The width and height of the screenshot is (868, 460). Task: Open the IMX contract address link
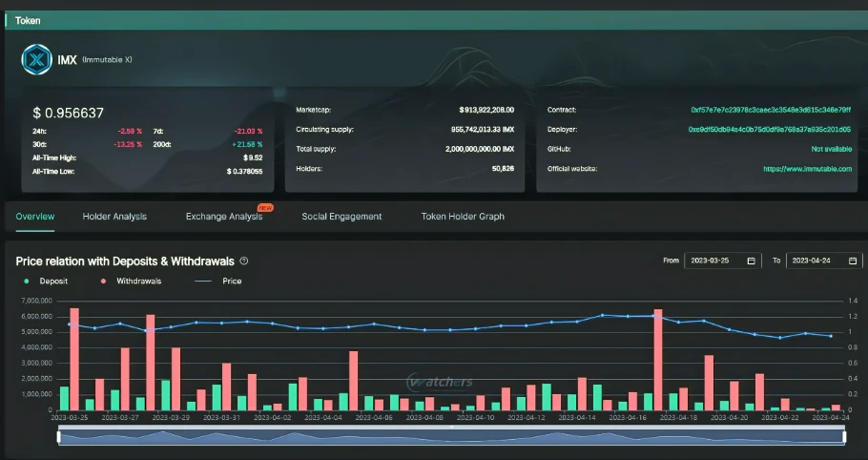coord(770,110)
